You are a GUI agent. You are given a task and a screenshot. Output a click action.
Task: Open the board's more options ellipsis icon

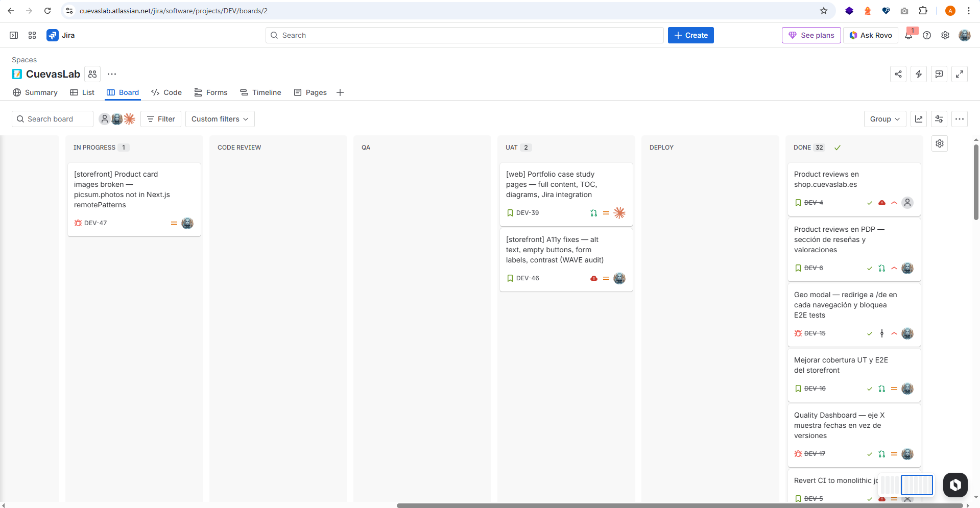coord(960,119)
